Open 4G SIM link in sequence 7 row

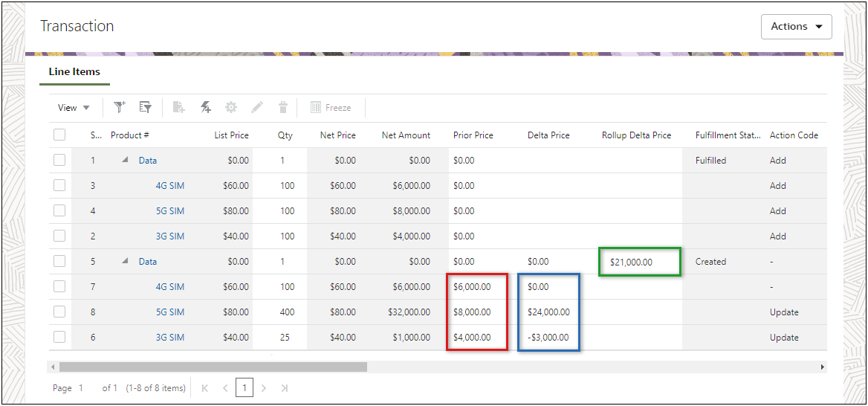[170, 287]
